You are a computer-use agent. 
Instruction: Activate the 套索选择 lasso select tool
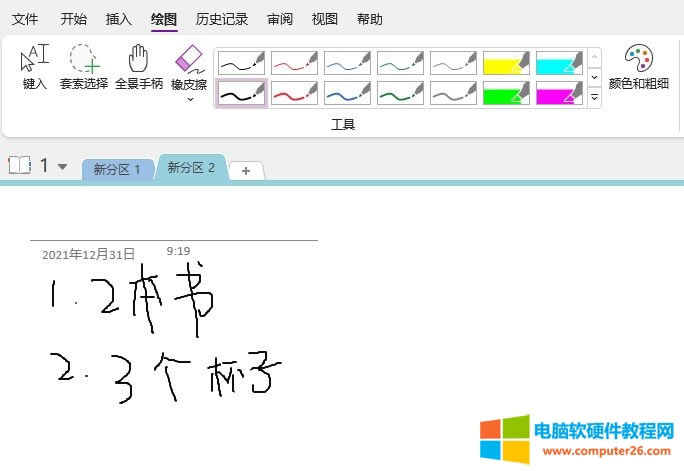[84, 68]
